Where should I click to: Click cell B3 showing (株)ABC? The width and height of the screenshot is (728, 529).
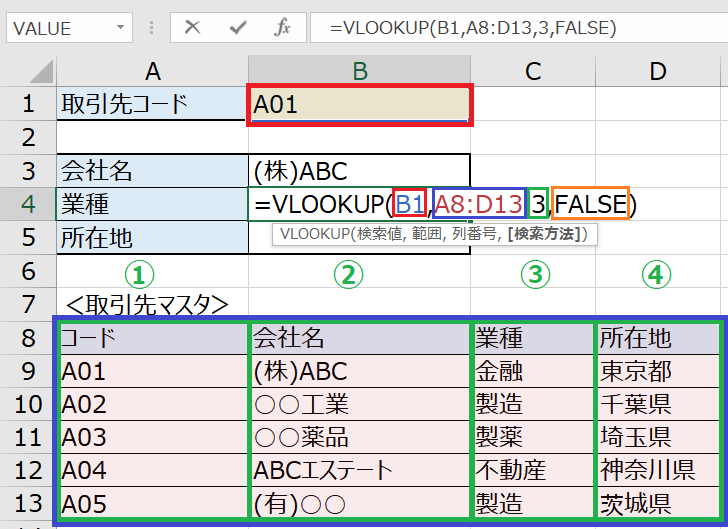(359, 171)
